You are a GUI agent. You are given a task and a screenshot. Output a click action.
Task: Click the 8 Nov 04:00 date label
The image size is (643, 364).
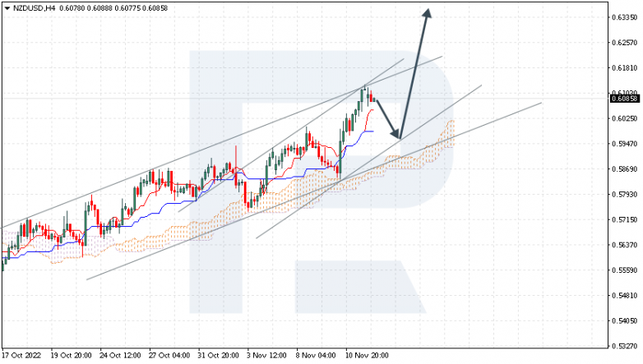[316, 356]
